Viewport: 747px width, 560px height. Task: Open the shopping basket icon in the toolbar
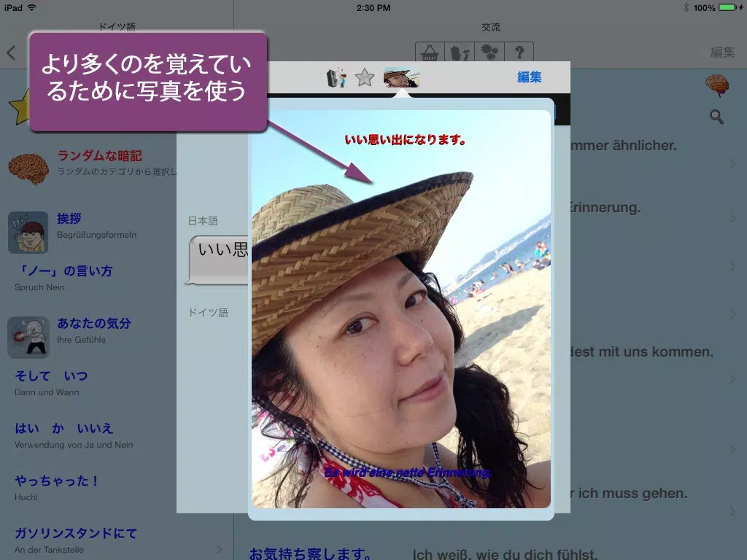click(429, 52)
